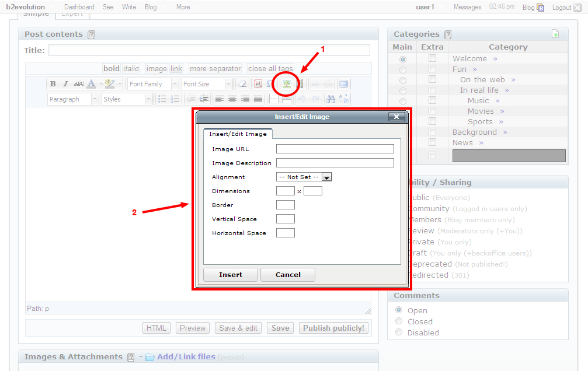Toggle bold formatting in the editor toolbar
The image size is (588, 371).
click(x=52, y=83)
